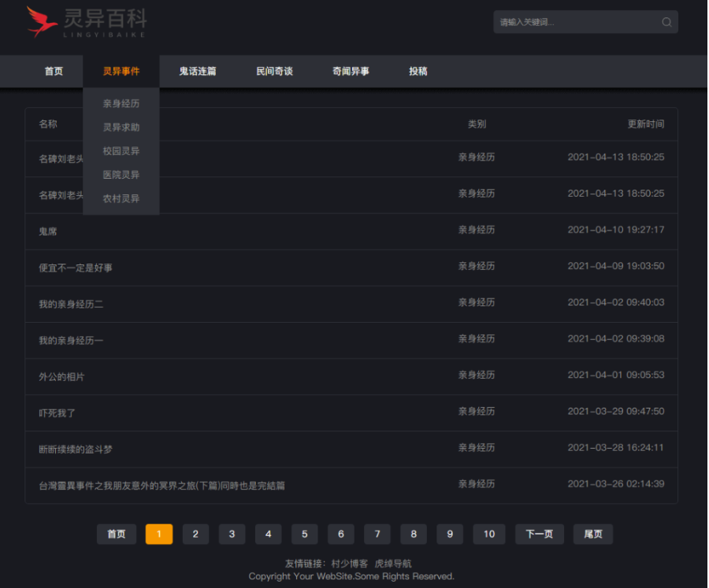Open the article 便宜不一定是好事
The height and width of the screenshot is (588, 709).
[76, 268]
